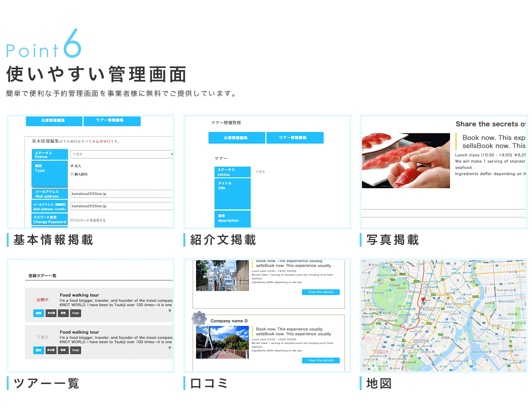Click the blue edit button of the 公開中 tour
Screen dimensions: 532x420
coord(39,313)
